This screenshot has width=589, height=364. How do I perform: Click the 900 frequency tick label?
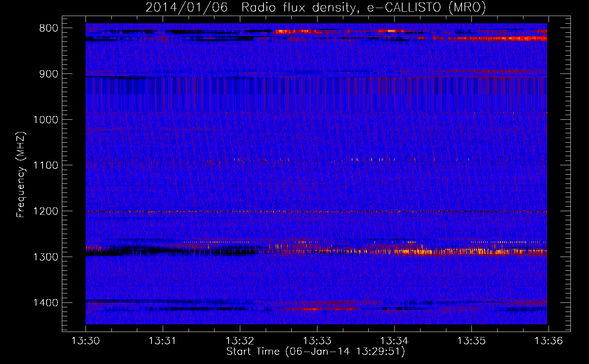click(49, 74)
